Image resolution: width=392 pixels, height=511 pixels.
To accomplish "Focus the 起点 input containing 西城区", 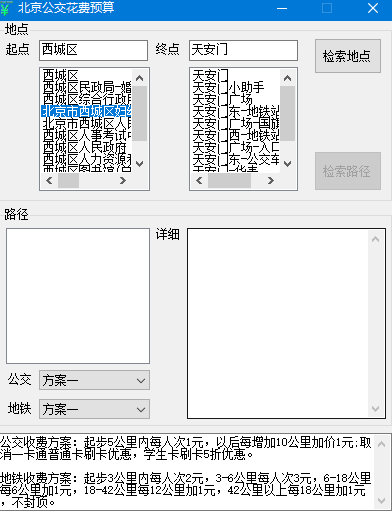I will point(93,50).
